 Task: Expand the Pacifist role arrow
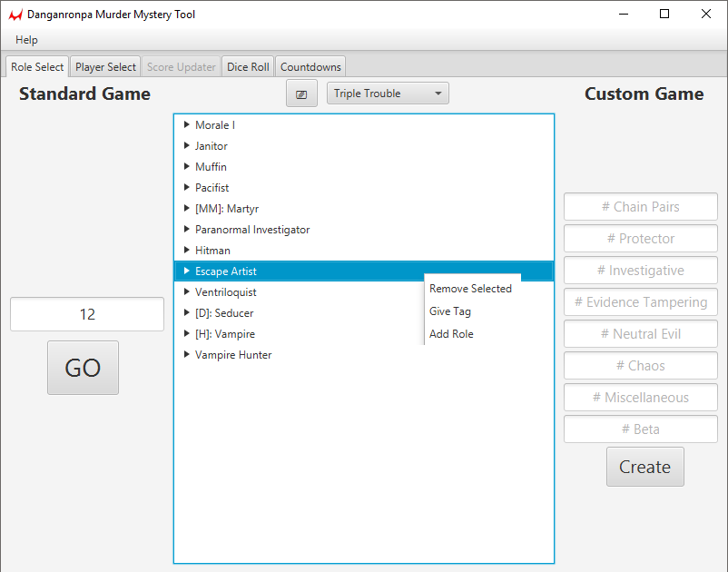187,187
